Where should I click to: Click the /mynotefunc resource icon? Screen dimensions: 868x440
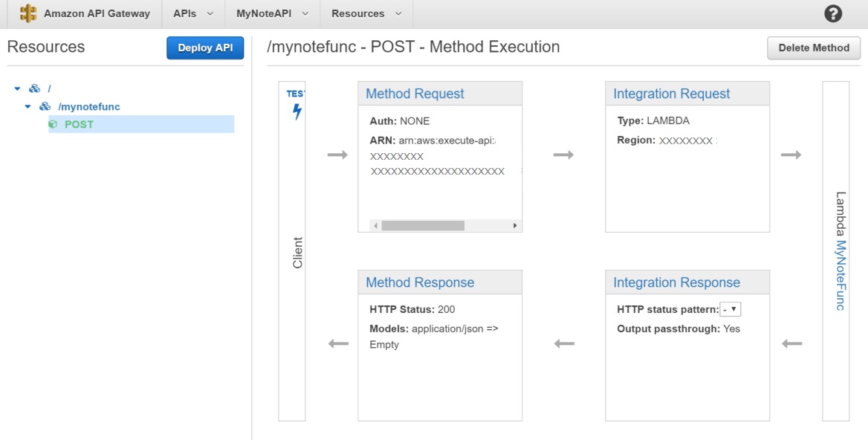pyautogui.click(x=45, y=107)
